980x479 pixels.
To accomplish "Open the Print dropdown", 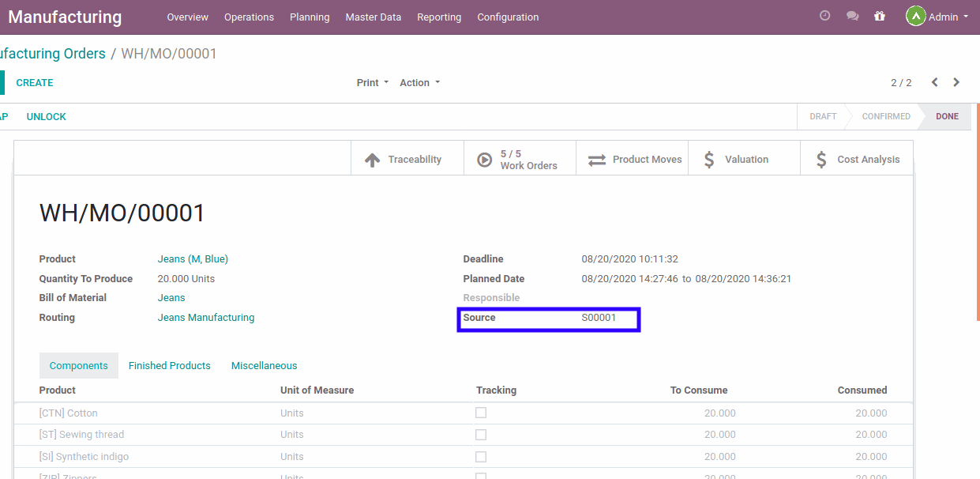I will 371,82.
